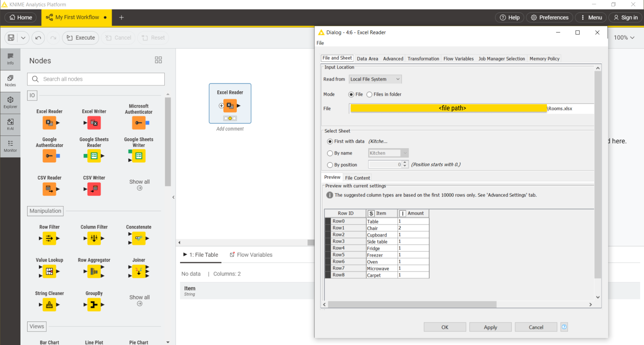Click the node search field
This screenshot has height=345, width=644.
96,79
